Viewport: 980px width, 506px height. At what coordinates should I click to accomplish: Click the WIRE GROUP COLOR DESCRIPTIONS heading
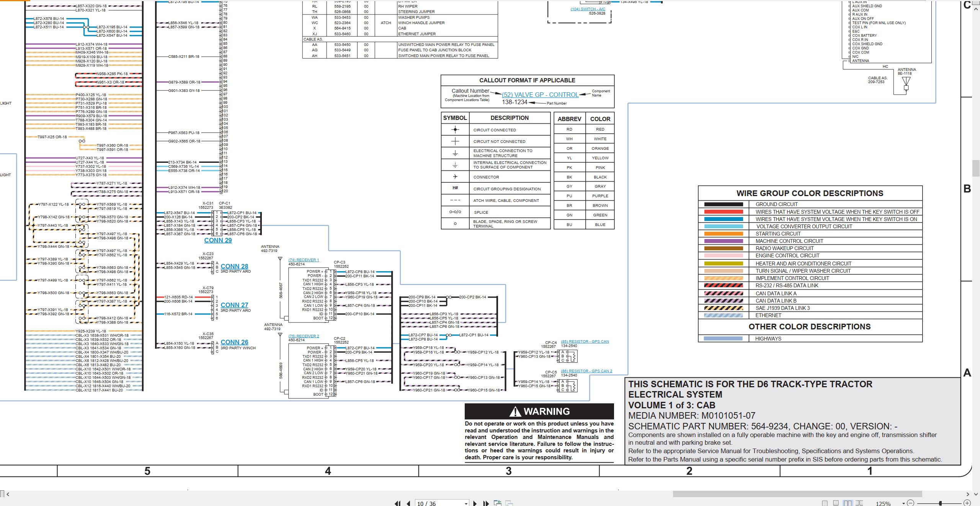pyautogui.click(x=810, y=193)
